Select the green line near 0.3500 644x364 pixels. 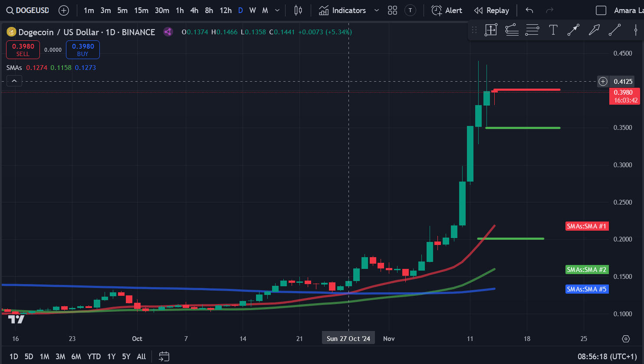click(523, 128)
